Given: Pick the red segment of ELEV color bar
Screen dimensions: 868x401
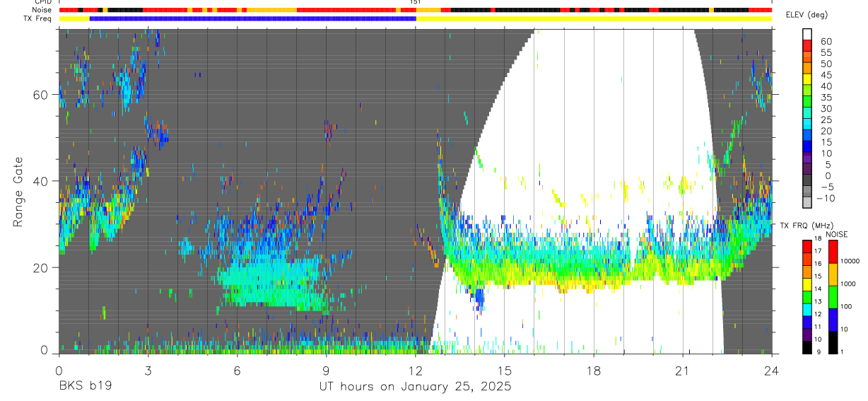Looking at the screenshot, I should pos(808,45).
